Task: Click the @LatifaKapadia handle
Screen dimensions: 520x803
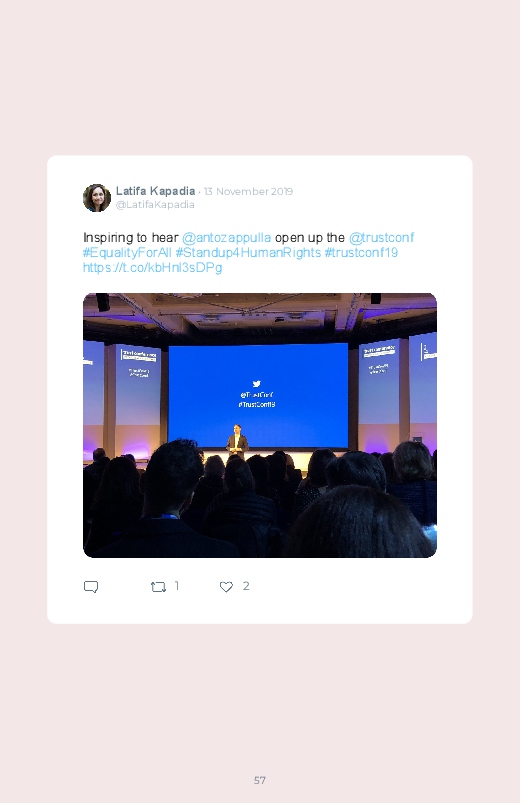Action: coord(155,205)
